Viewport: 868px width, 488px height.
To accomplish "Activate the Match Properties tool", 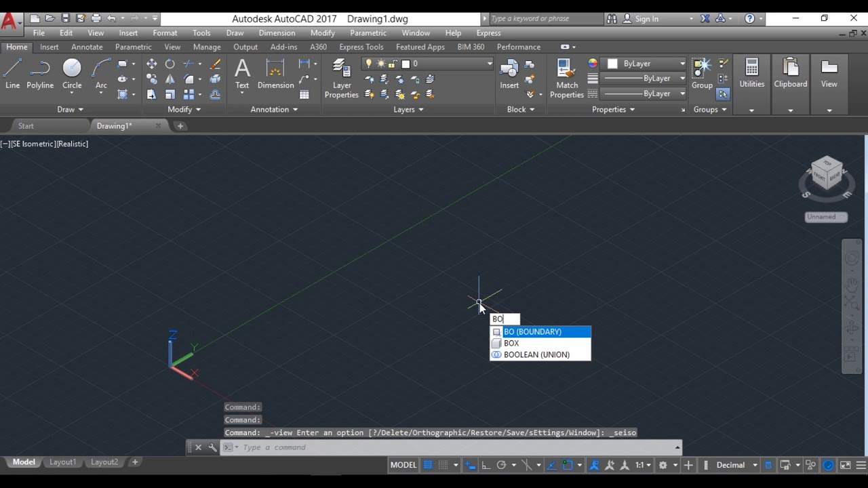I will pyautogui.click(x=567, y=79).
